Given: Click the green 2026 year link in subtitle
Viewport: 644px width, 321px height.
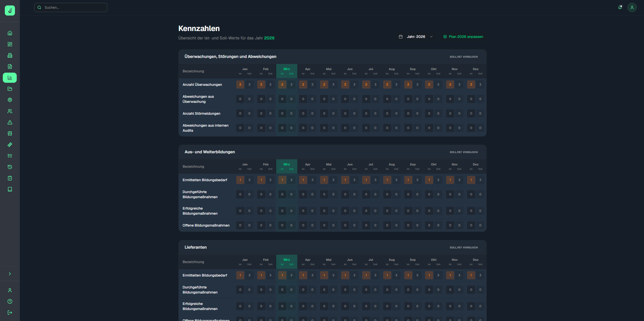Looking at the screenshot, I should point(269,38).
